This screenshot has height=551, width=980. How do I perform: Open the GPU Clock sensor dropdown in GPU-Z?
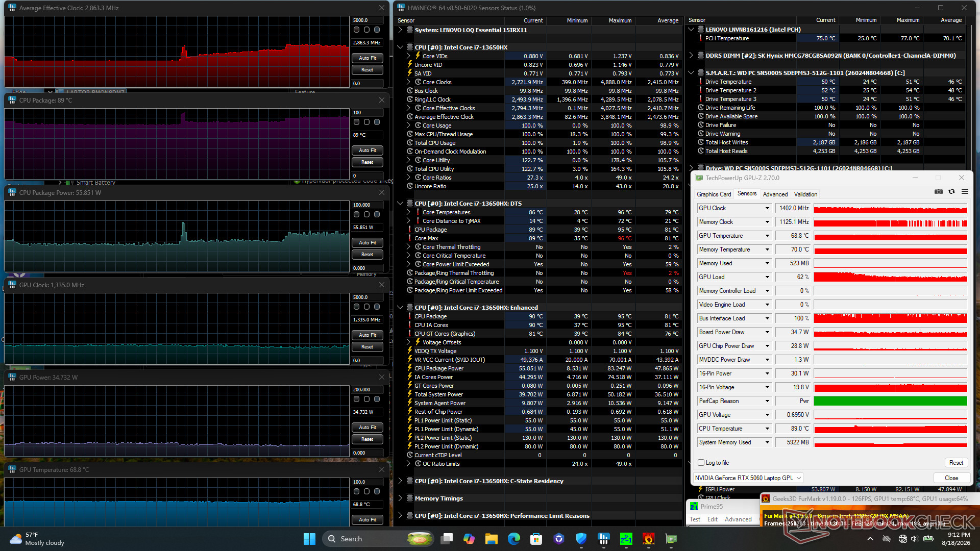tap(767, 208)
